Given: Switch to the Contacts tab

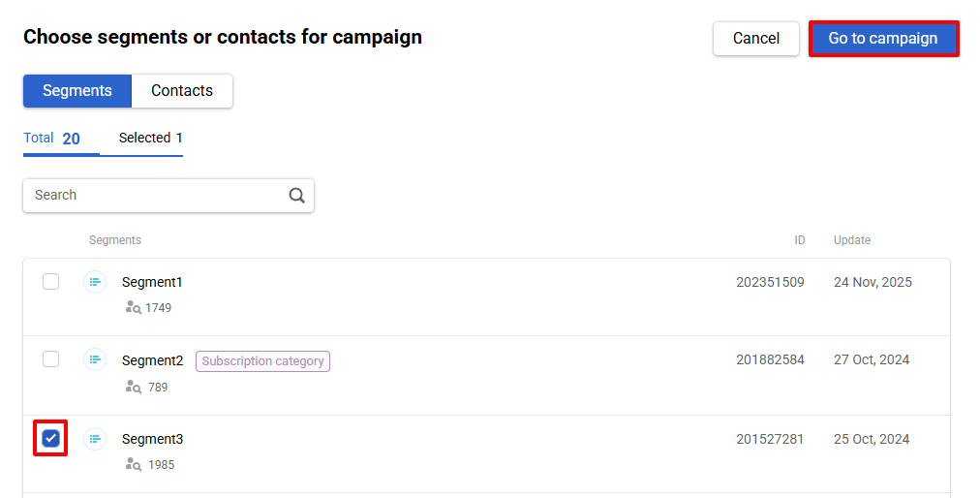Looking at the screenshot, I should pos(182,91).
